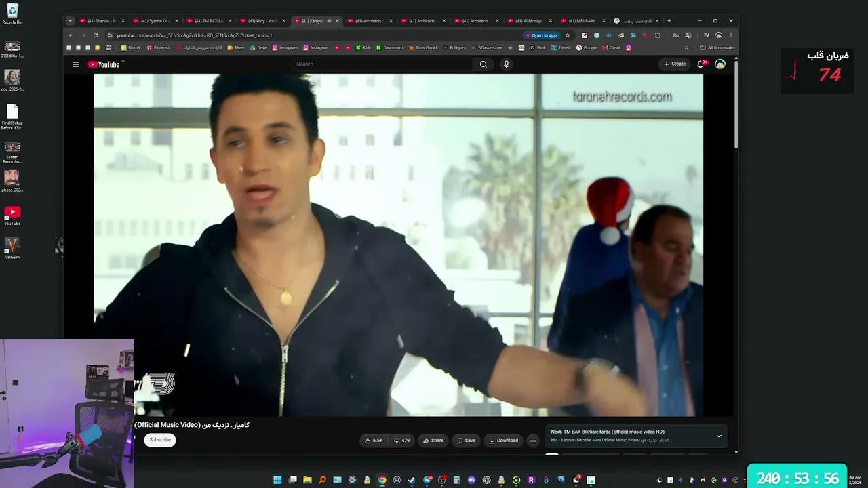
Task: Reload the page in Chrome
Action: pyautogui.click(x=95, y=35)
